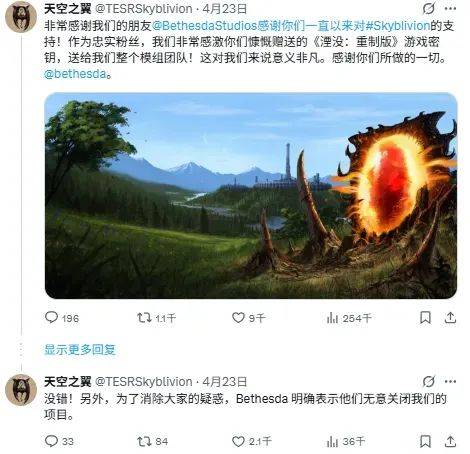The width and height of the screenshot is (470, 454).
Task: Like the first tweet with 9千 likes
Action: point(249,318)
